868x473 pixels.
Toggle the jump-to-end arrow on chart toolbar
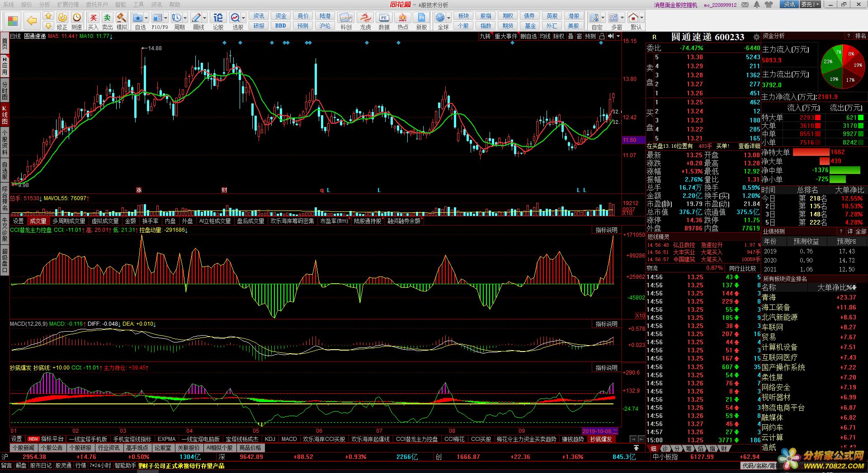pos(611,36)
